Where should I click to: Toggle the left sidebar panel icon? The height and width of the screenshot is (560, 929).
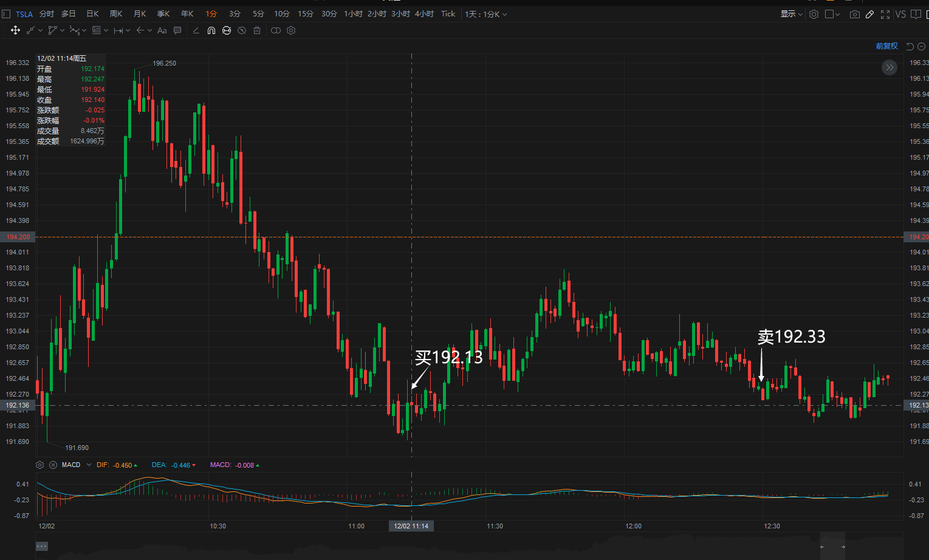point(6,14)
